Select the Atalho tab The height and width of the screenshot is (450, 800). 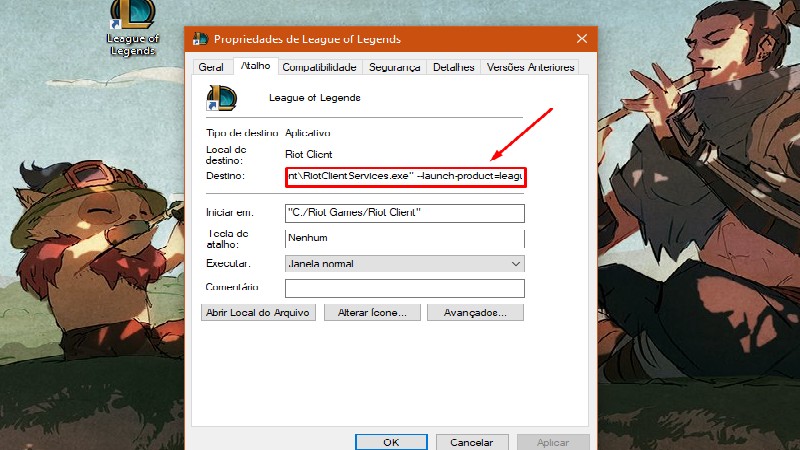click(256, 66)
